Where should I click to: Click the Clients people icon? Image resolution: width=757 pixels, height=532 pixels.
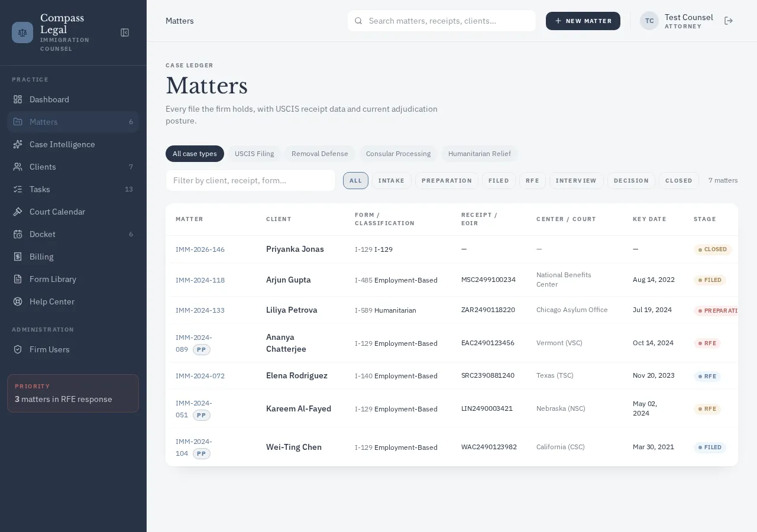point(18,167)
